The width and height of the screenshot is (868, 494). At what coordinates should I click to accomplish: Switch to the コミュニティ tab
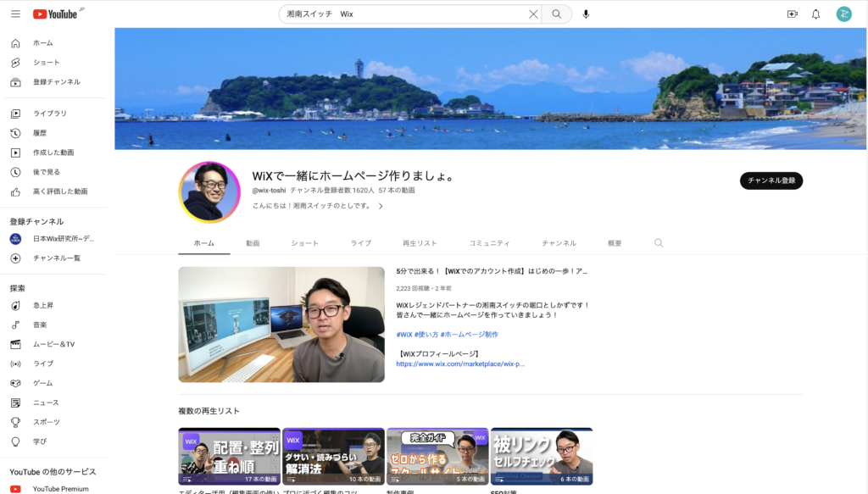click(x=489, y=243)
